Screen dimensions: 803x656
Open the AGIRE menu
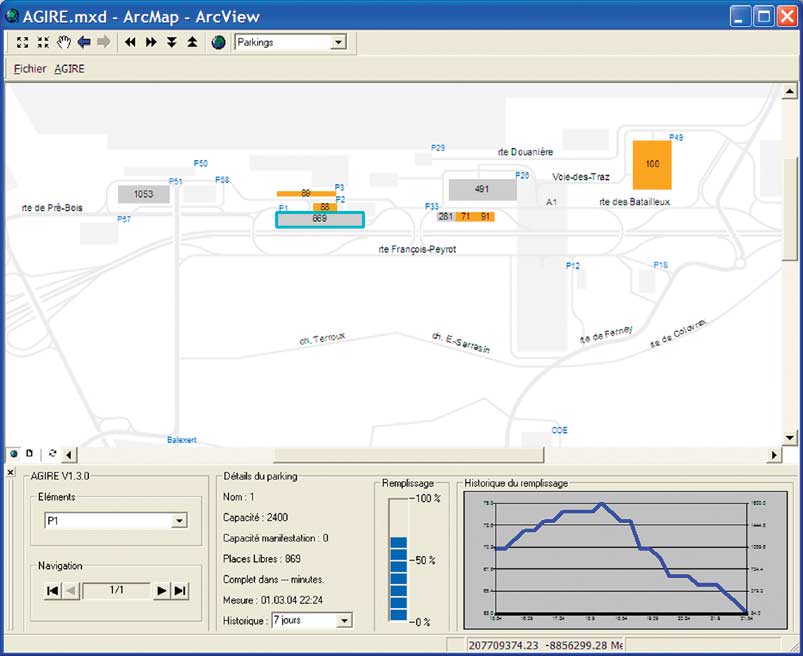pos(69,69)
